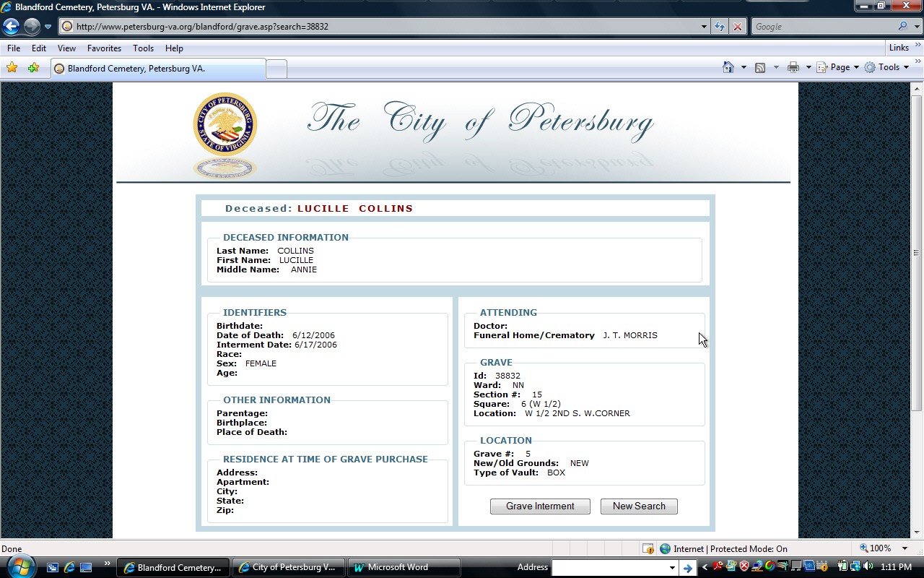
Task: Click the Middle Name value ANNIE
Action: (304, 269)
